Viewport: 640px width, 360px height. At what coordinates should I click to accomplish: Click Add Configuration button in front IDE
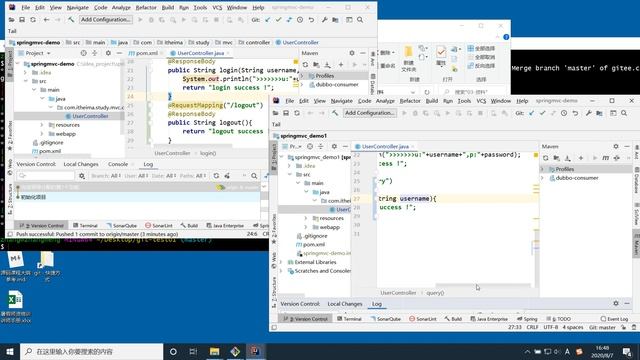[370, 113]
